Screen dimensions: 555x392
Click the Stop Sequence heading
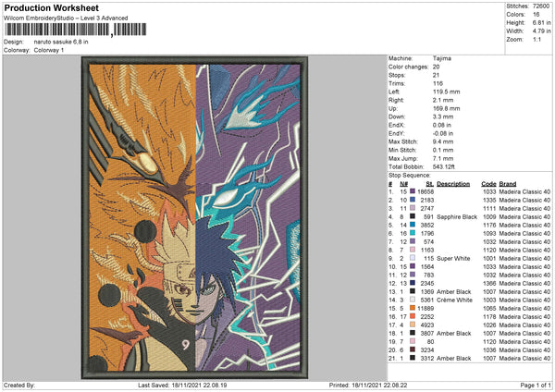click(x=410, y=176)
